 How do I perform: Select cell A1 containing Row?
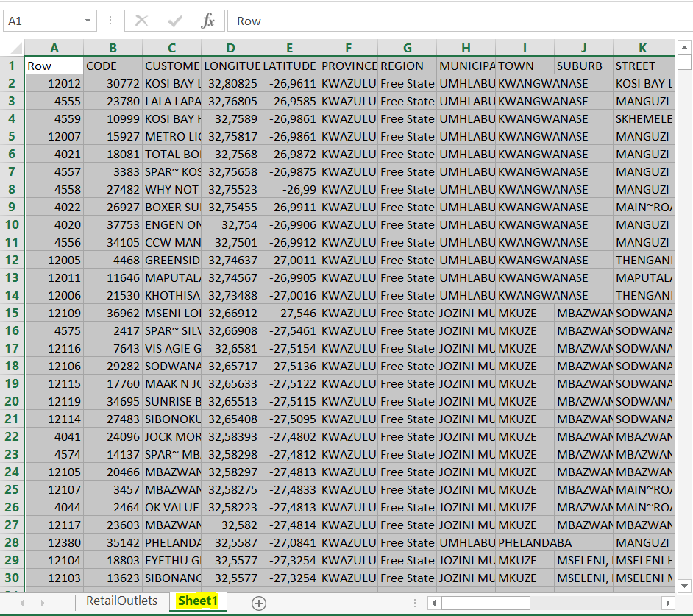pyautogui.click(x=54, y=66)
